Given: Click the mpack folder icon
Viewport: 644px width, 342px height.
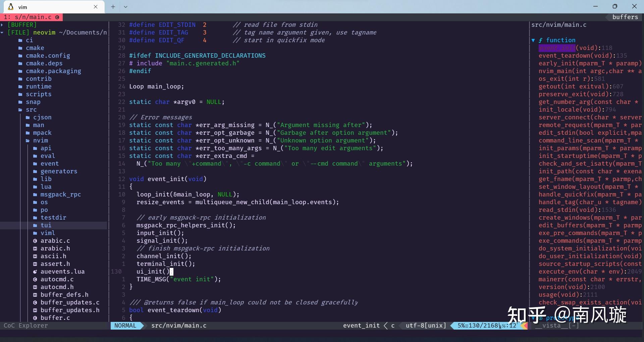Looking at the screenshot, I should coord(28,133).
